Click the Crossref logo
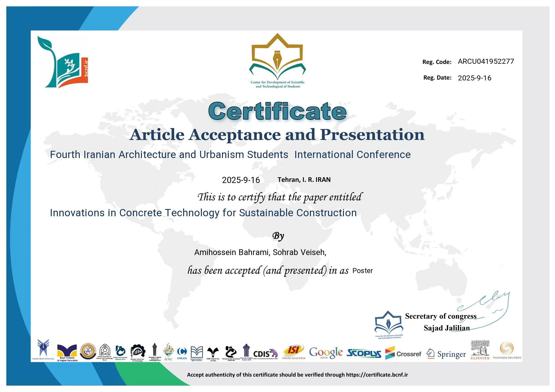Image resolution: width=555 pixels, height=392 pixels. point(403,353)
